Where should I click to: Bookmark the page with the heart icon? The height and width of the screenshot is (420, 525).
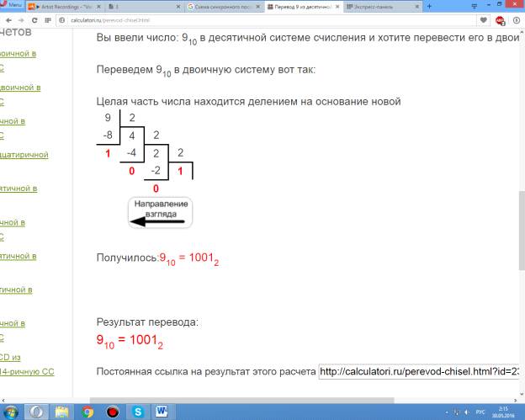click(x=483, y=20)
